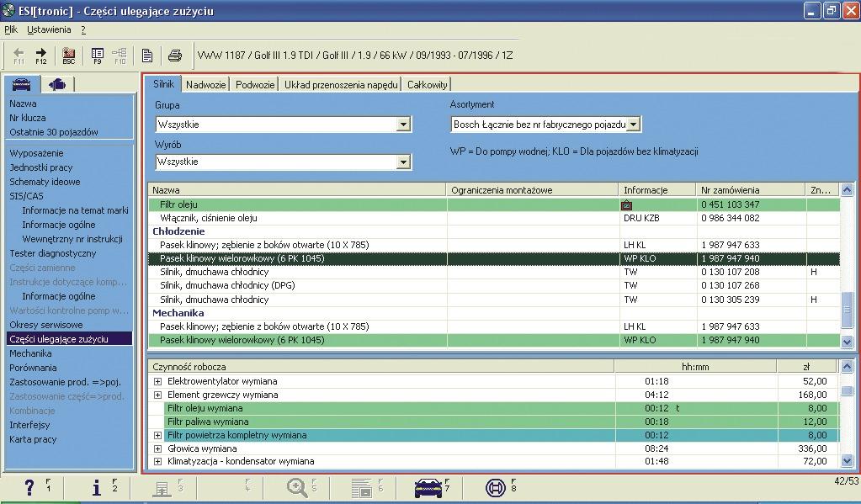Viewport: 861px width, 504px height.
Task: Click the info F2 icon
Action: [97, 486]
